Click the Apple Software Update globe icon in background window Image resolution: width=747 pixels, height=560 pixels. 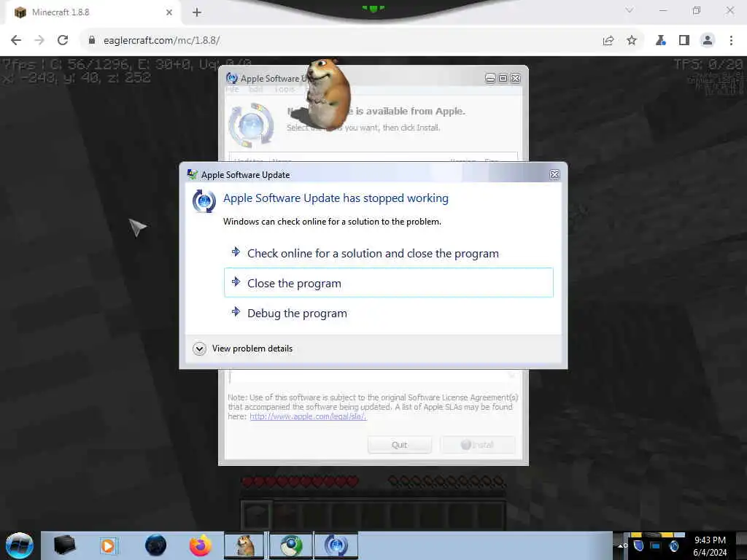pos(252,125)
